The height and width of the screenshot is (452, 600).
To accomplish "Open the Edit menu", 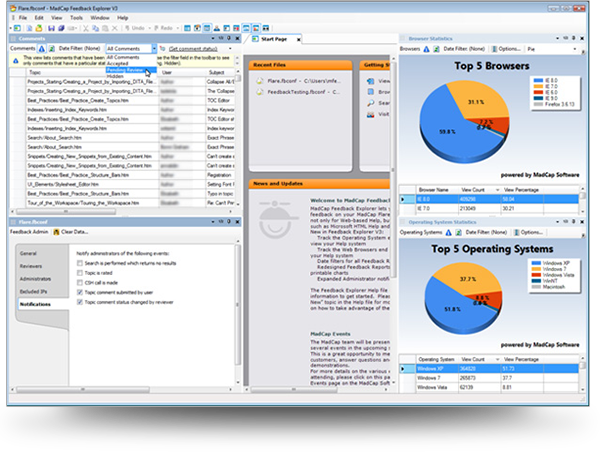I will pyautogui.click(x=39, y=18).
